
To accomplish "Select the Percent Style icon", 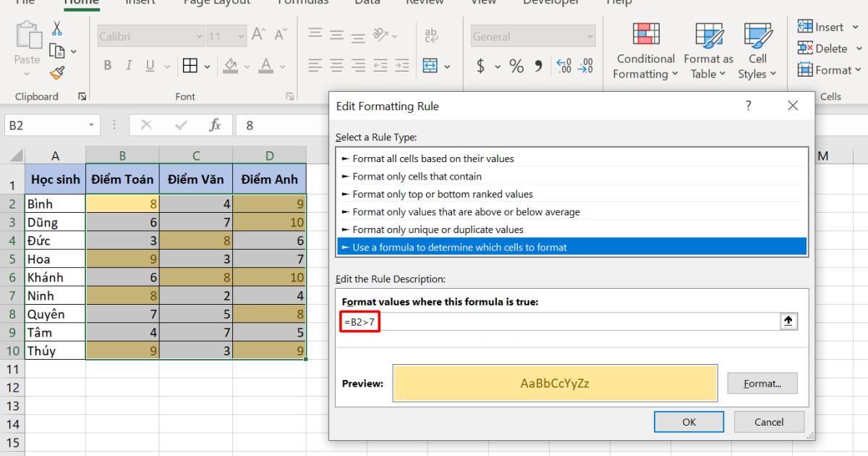I will (x=516, y=66).
